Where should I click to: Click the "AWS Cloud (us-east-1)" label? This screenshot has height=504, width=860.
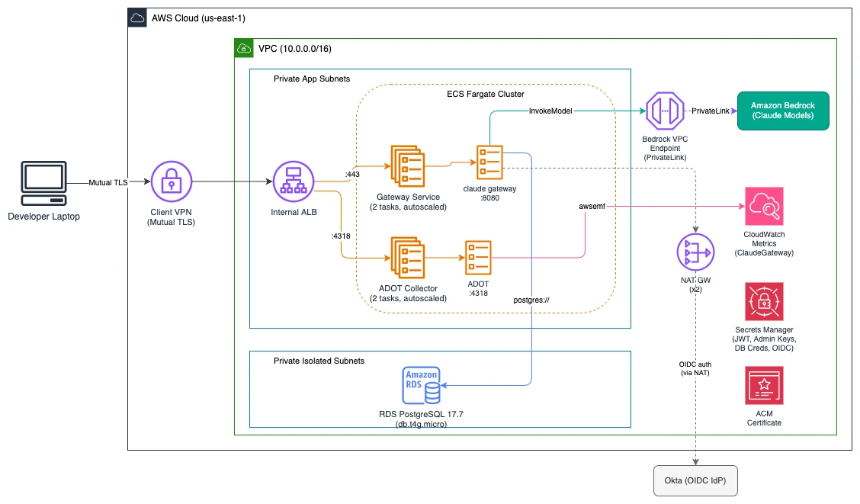point(198,18)
